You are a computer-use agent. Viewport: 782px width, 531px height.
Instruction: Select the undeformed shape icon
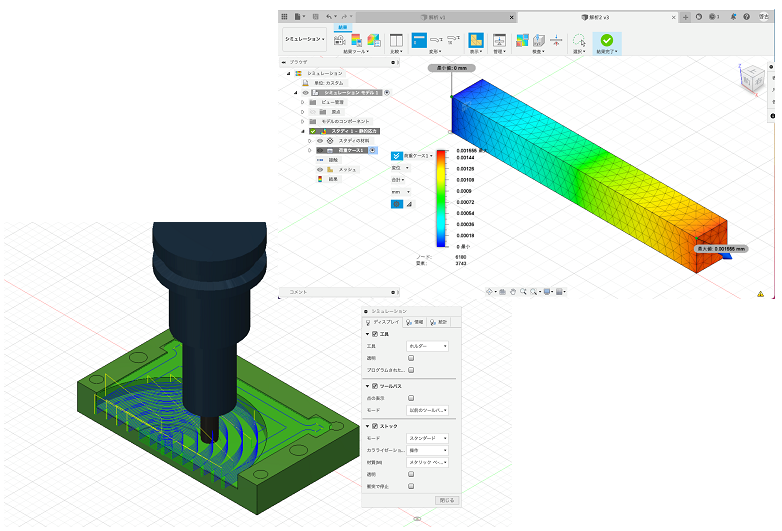pyautogui.click(x=419, y=40)
